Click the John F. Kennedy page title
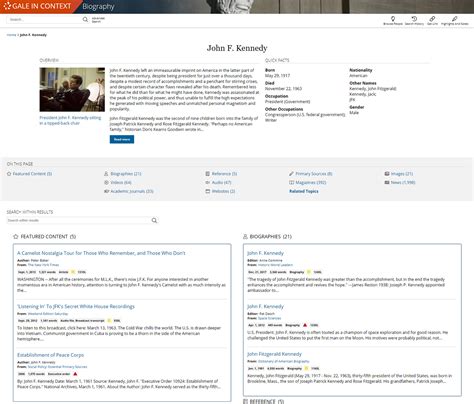The image size is (474, 404). pos(237,48)
